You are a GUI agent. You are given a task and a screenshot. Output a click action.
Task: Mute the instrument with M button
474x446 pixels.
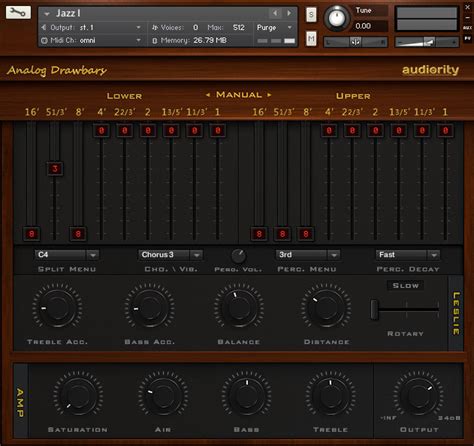[311, 39]
